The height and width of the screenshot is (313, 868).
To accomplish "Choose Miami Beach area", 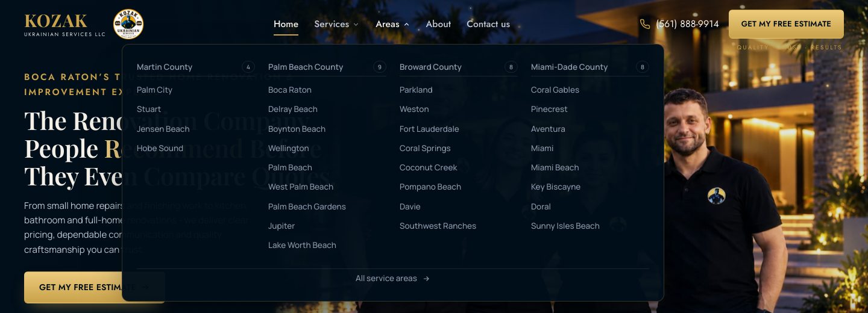I will (x=555, y=167).
